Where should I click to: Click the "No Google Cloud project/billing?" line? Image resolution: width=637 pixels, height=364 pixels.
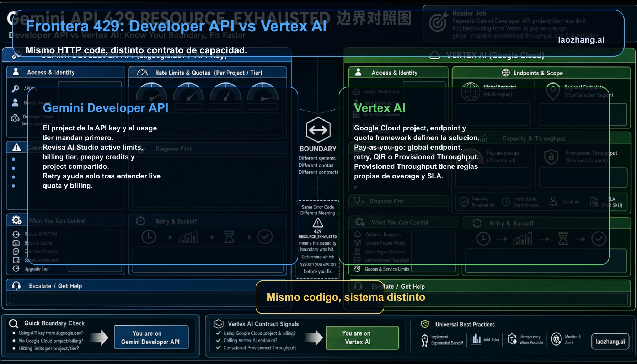[51, 341]
